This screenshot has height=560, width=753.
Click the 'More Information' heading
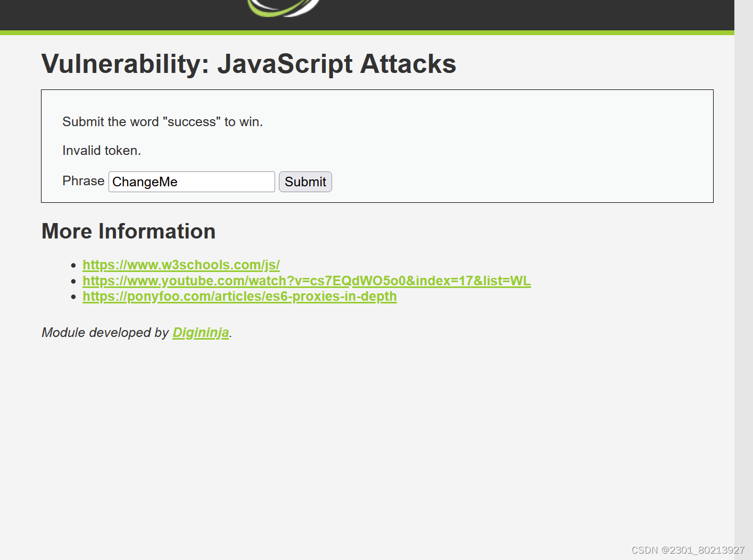click(x=128, y=232)
